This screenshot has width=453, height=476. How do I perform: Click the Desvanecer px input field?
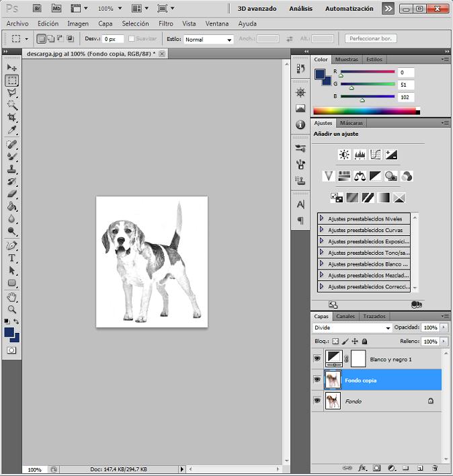pyautogui.click(x=113, y=40)
